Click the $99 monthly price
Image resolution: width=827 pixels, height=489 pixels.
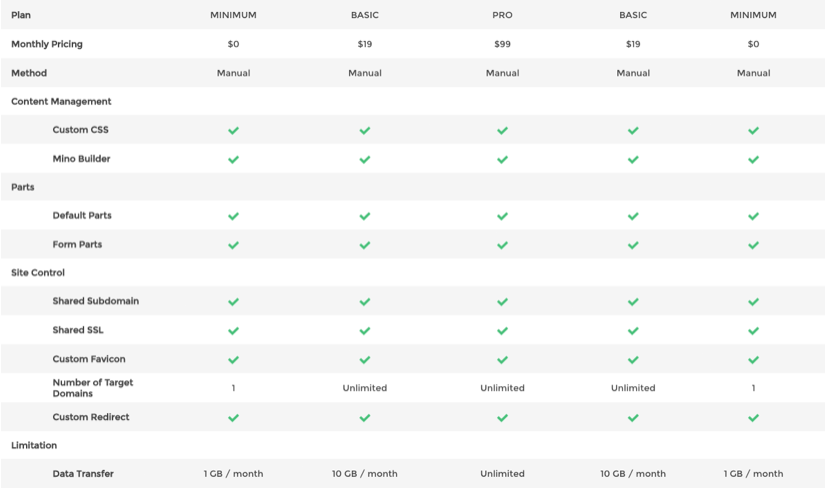tap(502, 44)
